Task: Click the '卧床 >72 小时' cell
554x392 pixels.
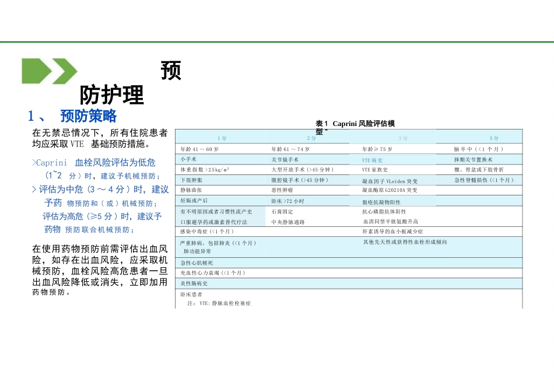Action: pyautogui.click(x=287, y=201)
